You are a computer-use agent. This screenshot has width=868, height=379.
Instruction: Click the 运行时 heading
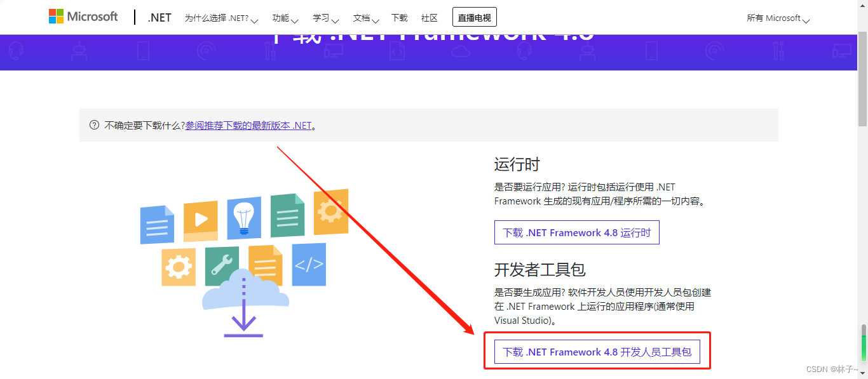click(x=517, y=164)
